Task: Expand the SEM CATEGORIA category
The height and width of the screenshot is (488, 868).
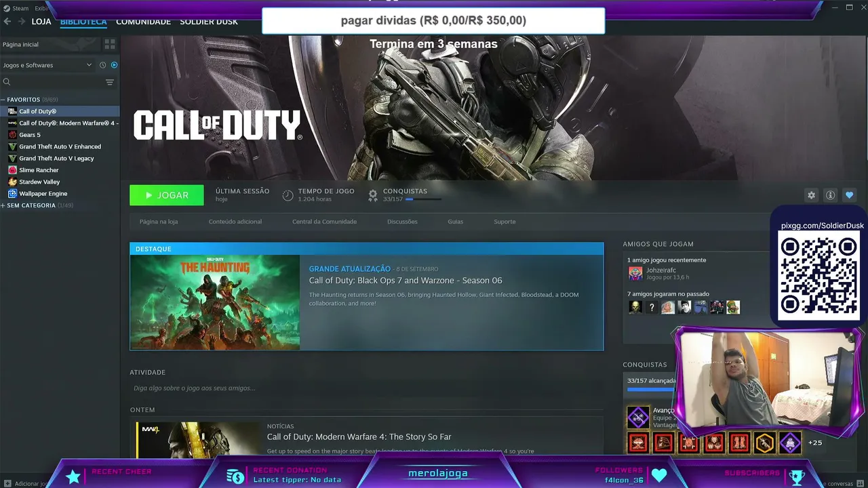Action: pyautogui.click(x=3, y=205)
